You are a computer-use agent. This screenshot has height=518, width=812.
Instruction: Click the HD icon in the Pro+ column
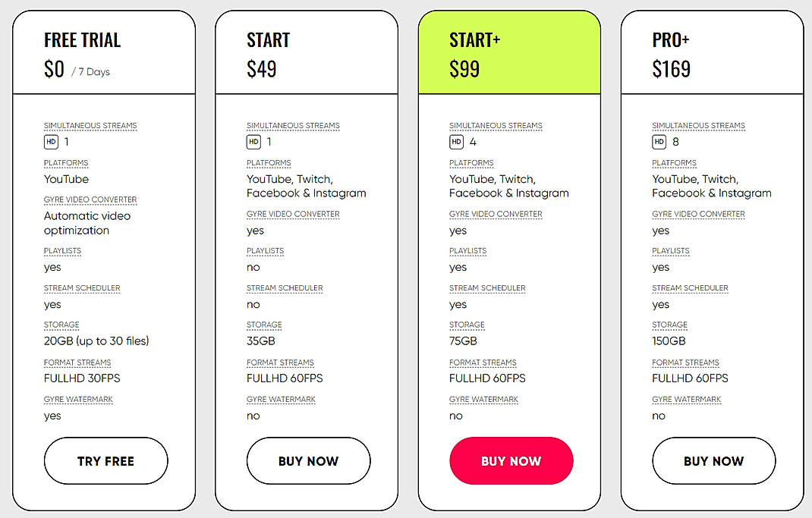pos(658,141)
